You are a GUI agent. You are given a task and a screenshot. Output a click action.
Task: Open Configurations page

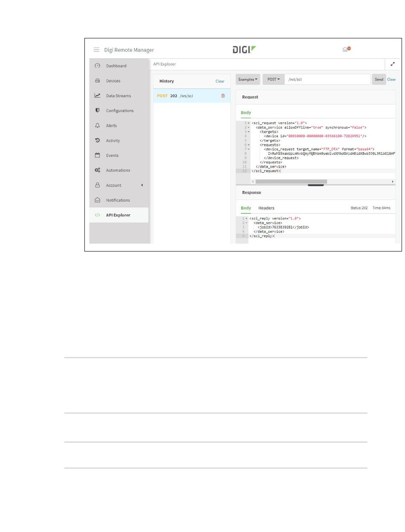pyautogui.click(x=119, y=110)
